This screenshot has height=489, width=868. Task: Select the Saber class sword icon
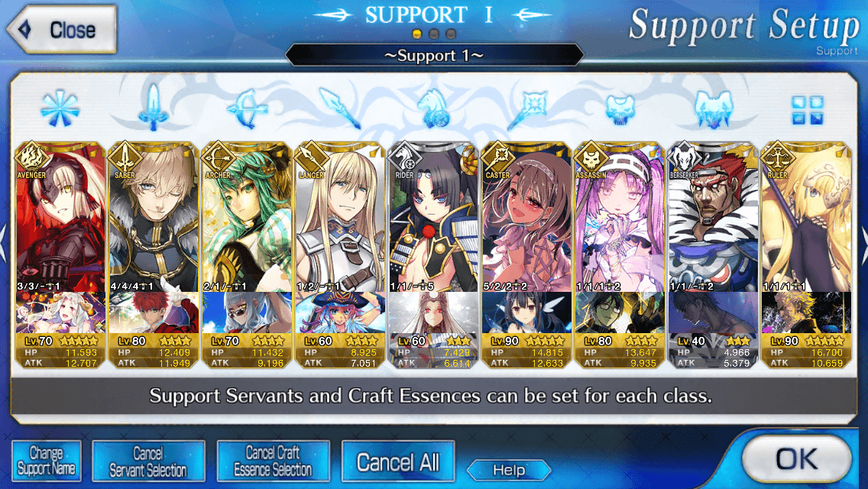154,108
